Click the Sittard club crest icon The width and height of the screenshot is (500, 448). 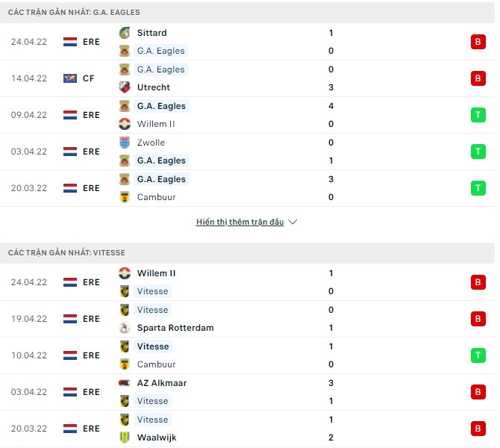tap(125, 33)
